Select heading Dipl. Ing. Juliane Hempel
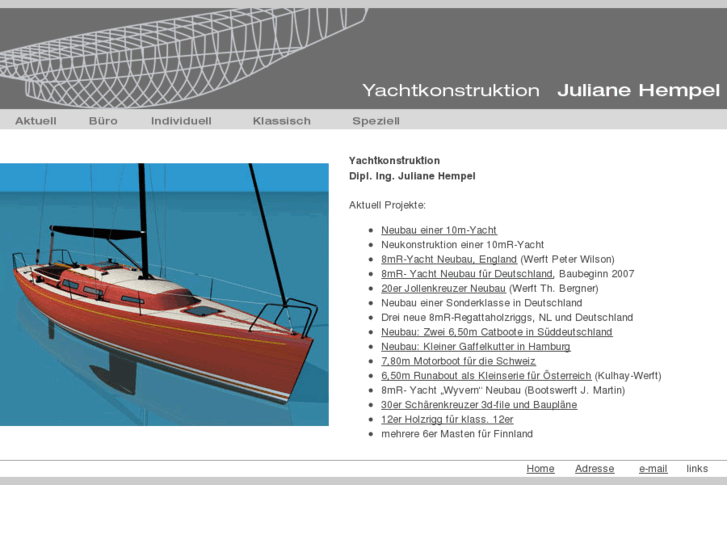This screenshot has width=727, height=545. click(412, 176)
